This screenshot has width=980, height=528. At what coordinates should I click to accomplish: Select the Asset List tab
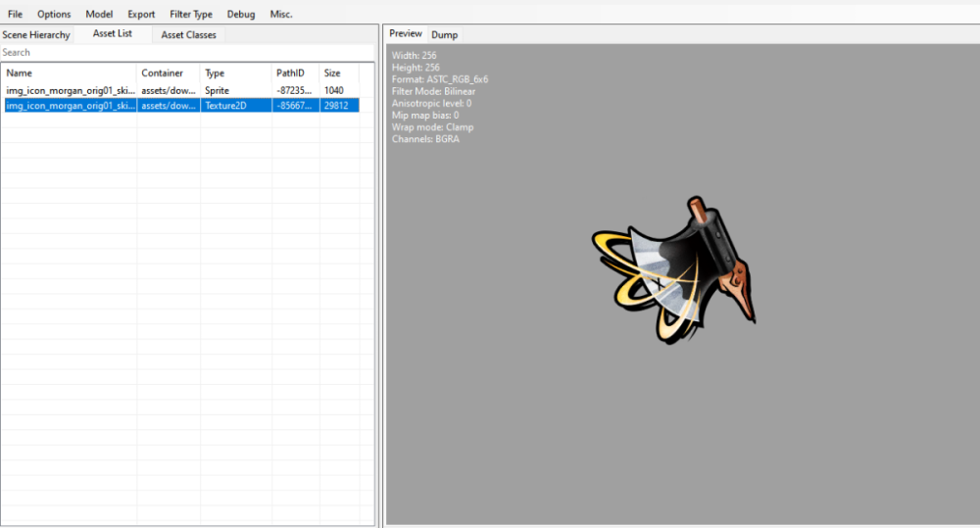[x=113, y=34]
